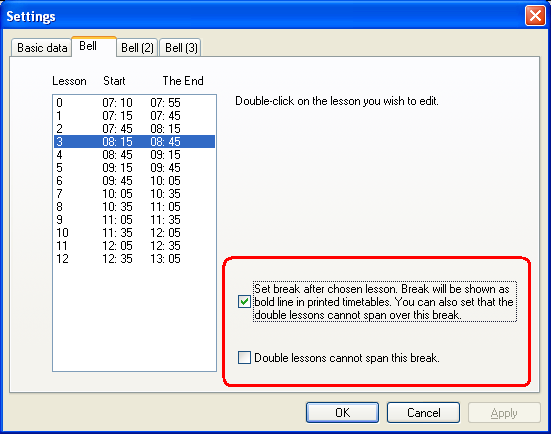Click highlighted lesson 3 row
Screen dimensions: 551x434
(134, 142)
